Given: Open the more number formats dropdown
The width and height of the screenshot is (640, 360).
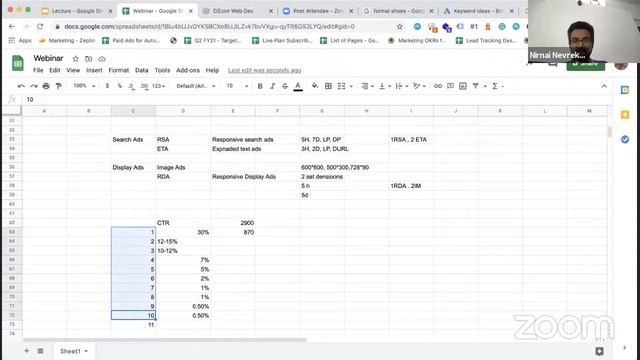Looking at the screenshot, I should pyautogui.click(x=158, y=86).
